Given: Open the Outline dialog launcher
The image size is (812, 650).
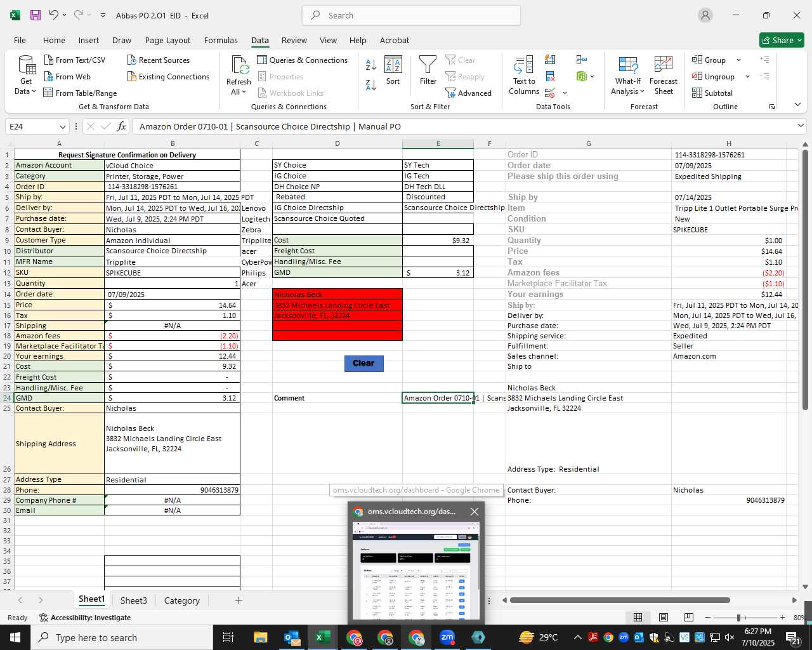Looking at the screenshot, I should point(772,107).
